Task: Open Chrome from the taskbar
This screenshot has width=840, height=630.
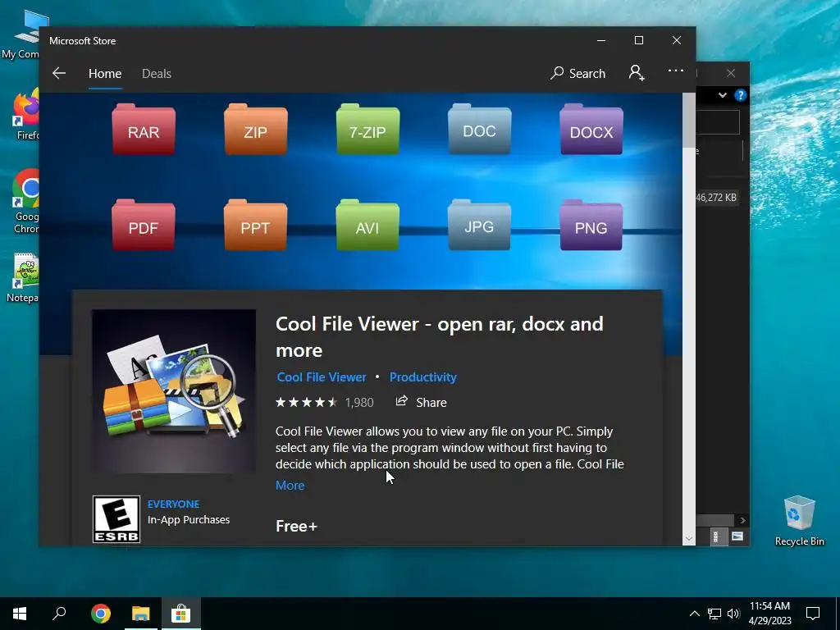Action: click(101, 614)
